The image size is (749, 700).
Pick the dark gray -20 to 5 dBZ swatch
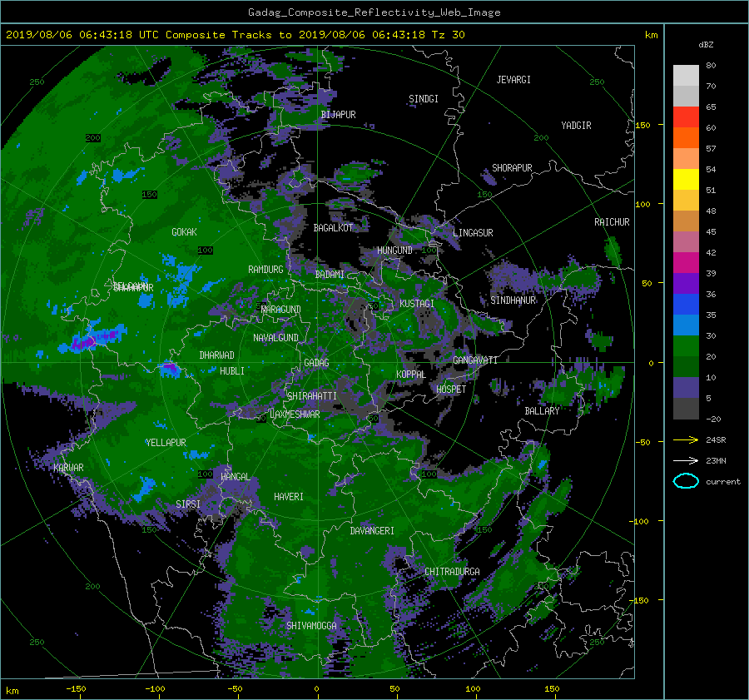[686, 409]
